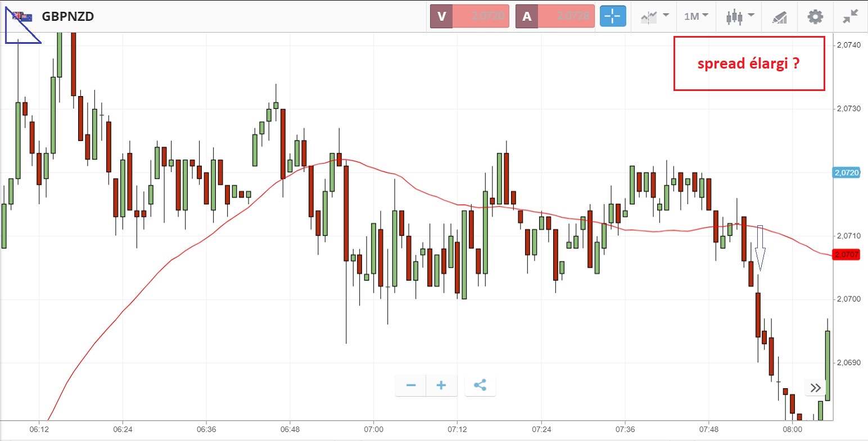Select the 'spread élargi ?' annotation box
This screenshot has width=868, height=441.
point(749,63)
